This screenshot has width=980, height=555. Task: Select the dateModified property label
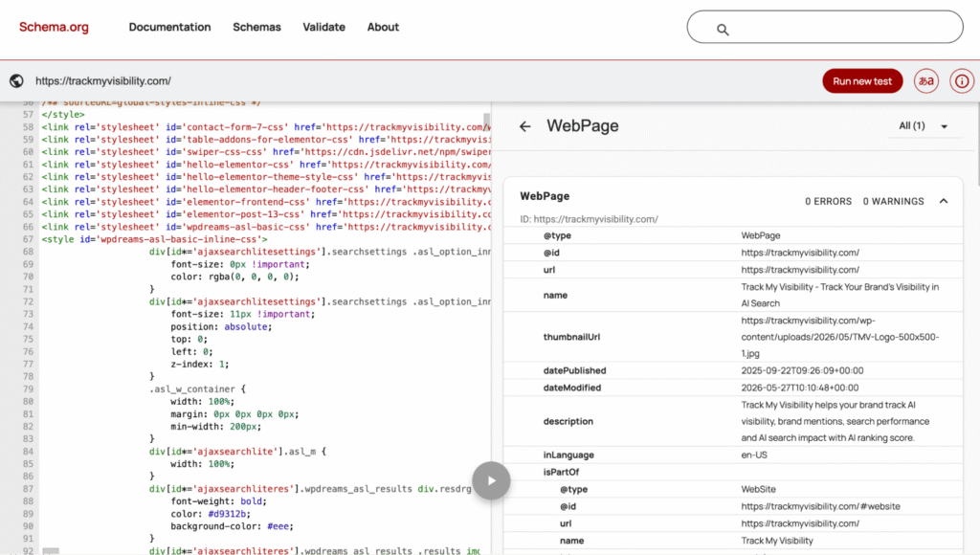point(572,388)
